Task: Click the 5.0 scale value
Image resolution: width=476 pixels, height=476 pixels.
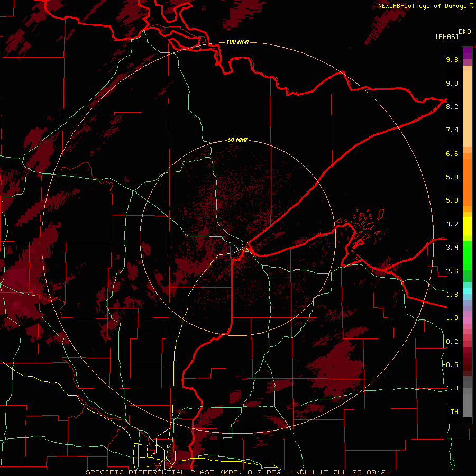Action: [452, 200]
